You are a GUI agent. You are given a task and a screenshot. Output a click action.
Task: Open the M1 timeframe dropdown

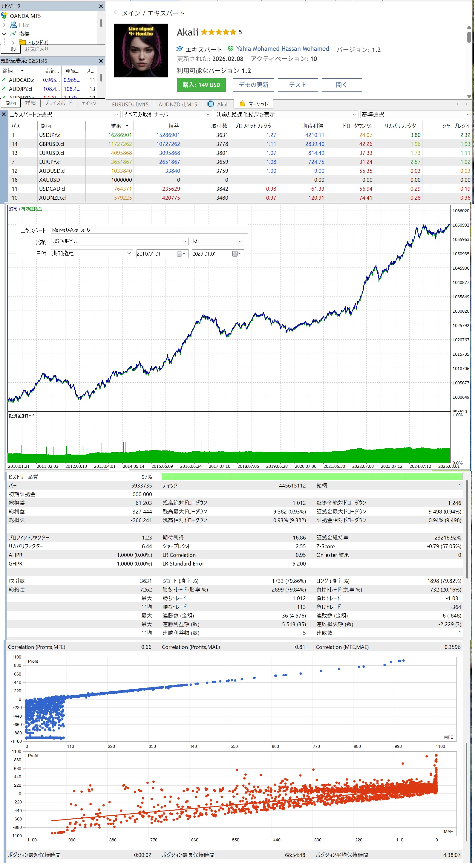pos(217,242)
